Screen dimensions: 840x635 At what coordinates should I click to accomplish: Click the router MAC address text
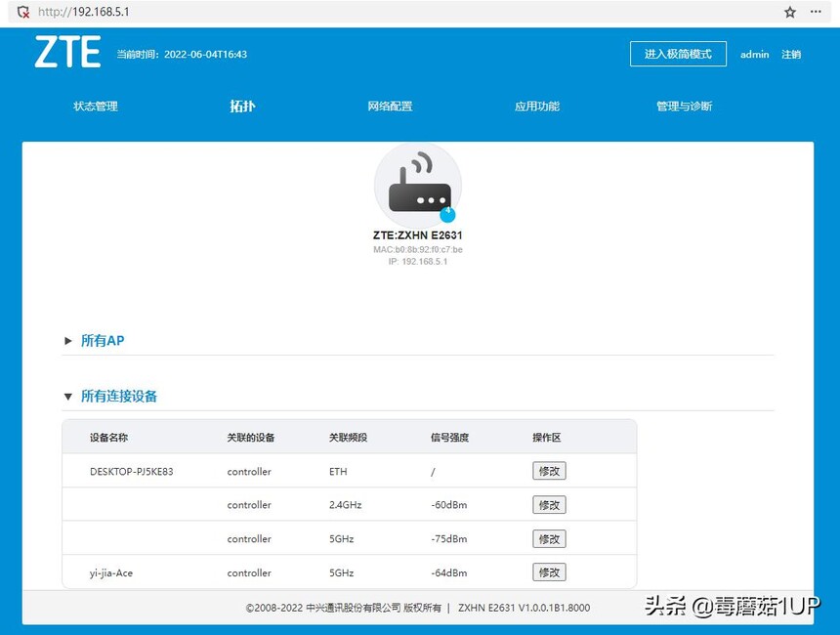[x=418, y=250]
